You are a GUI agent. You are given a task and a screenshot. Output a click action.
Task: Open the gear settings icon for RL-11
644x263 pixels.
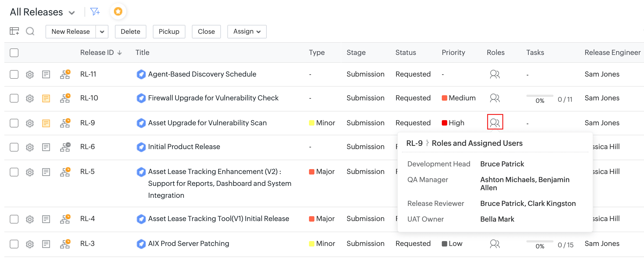pyautogui.click(x=30, y=74)
